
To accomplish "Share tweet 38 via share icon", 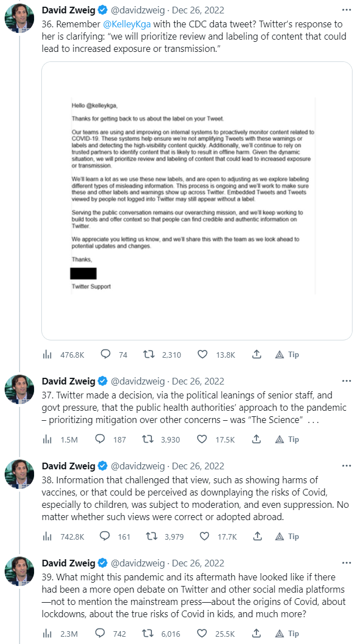I will (257, 536).
